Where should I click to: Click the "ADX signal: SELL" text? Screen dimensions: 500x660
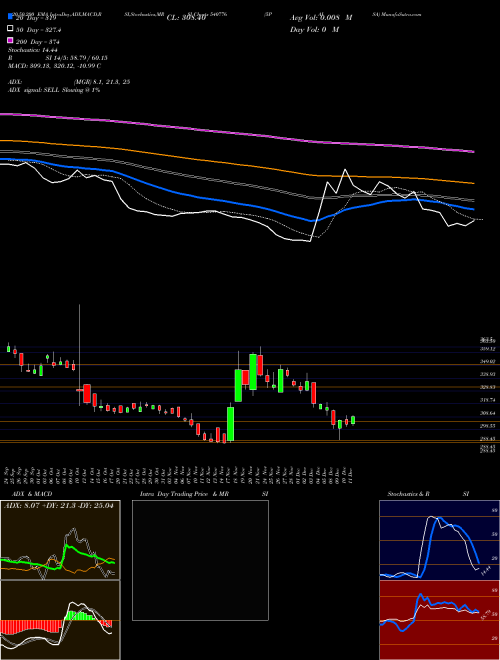[34, 90]
